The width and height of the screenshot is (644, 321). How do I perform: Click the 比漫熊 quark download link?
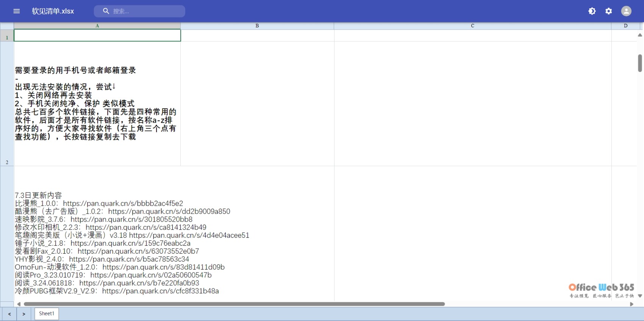(123, 204)
